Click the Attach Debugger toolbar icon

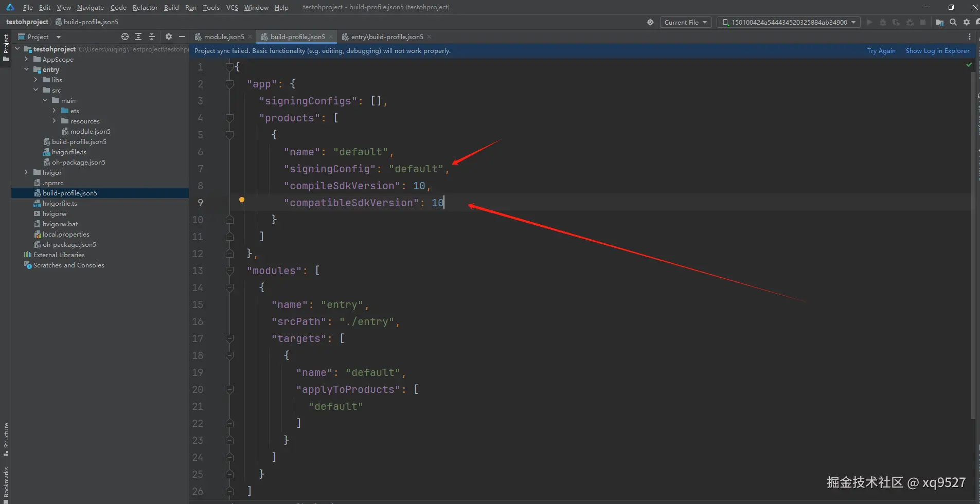(910, 22)
